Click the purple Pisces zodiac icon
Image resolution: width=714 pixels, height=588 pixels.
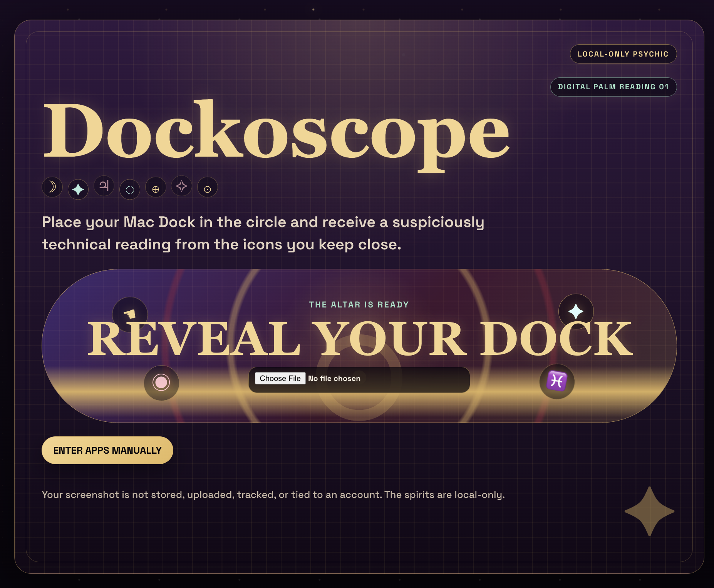pos(557,381)
